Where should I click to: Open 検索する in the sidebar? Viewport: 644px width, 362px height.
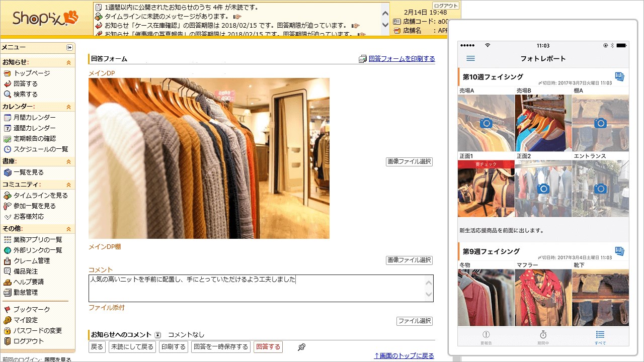coord(26,95)
